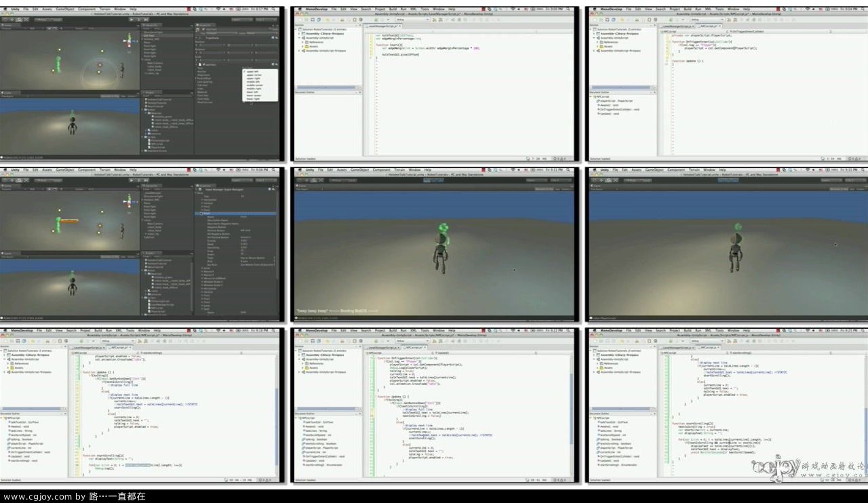Click the Scene orientation gizmo in the top-left Unity window
The width and height of the screenshot is (868, 503).
129,41
